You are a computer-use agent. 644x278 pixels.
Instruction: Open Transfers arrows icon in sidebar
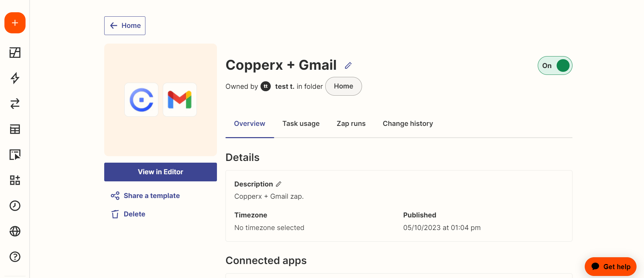pyautogui.click(x=15, y=104)
